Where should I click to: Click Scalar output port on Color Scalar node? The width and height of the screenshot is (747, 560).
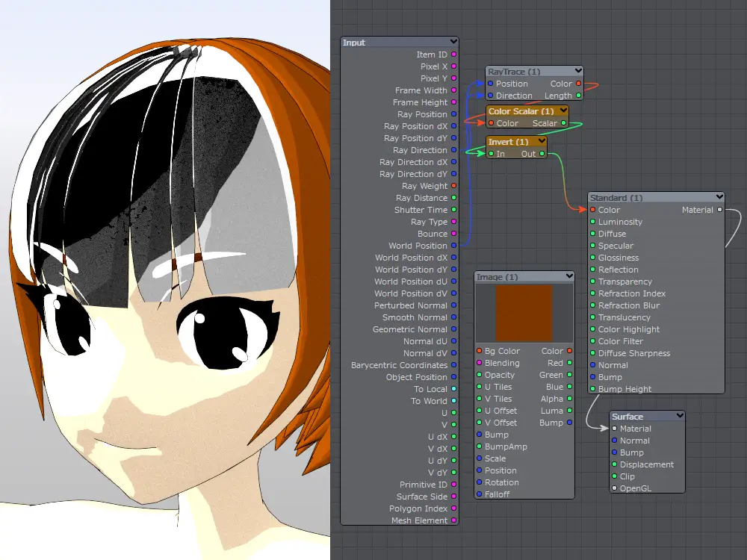coord(563,123)
